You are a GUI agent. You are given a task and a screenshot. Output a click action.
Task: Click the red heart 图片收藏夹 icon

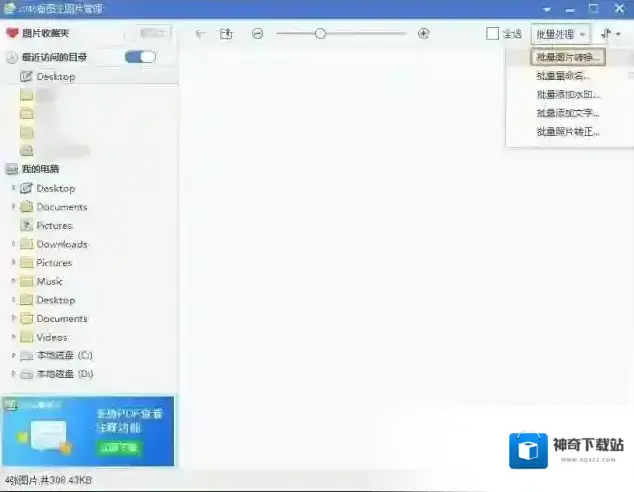12,33
